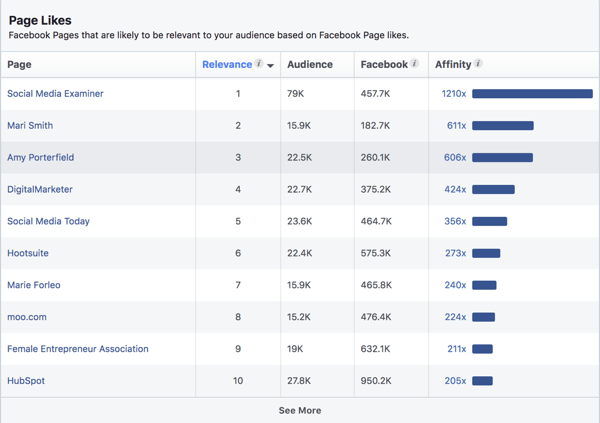Click the Page Likes heading

(x=40, y=20)
